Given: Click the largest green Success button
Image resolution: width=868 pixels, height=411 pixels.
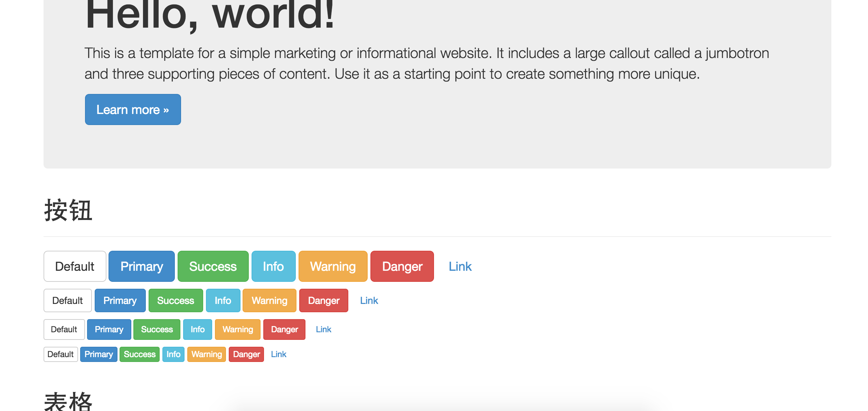Looking at the screenshot, I should pyautogui.click(x=213, y=266).
